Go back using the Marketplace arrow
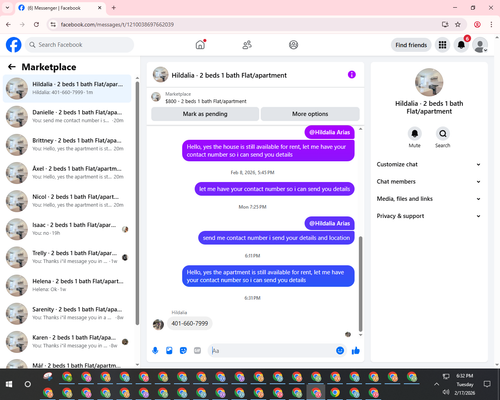 (x=12, y=67)
